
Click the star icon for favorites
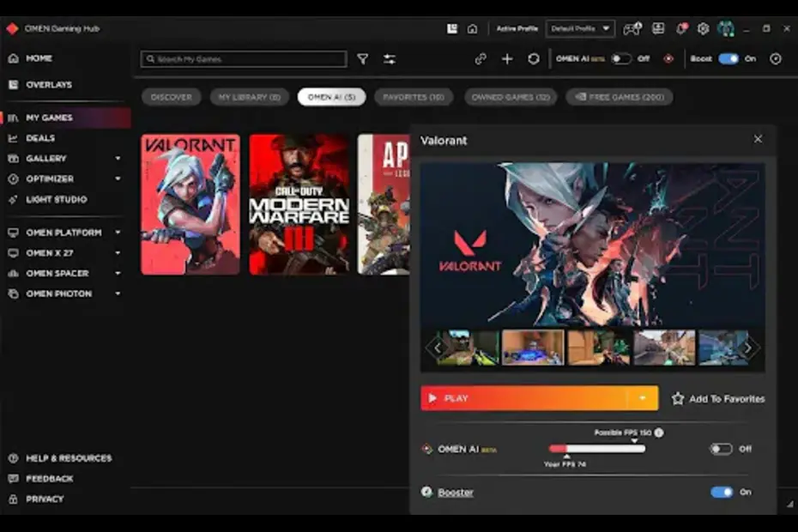pos(678,399)
